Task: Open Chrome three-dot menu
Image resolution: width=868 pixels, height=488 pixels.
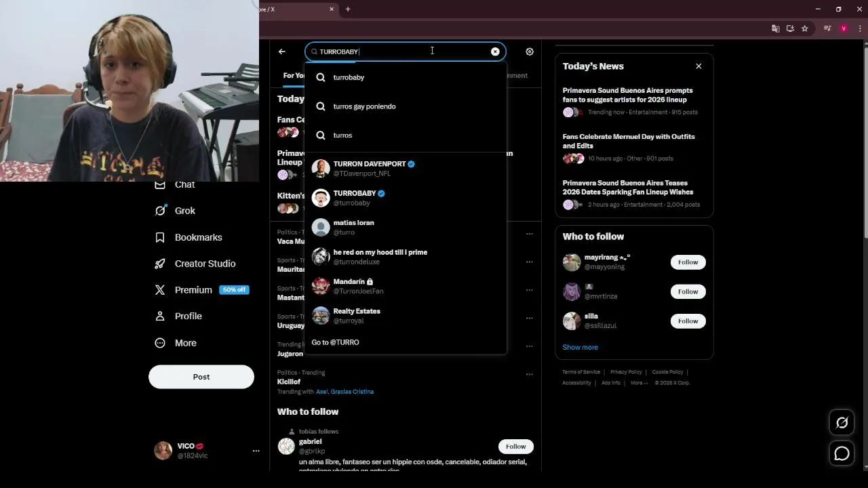Action: pos(861,28)
